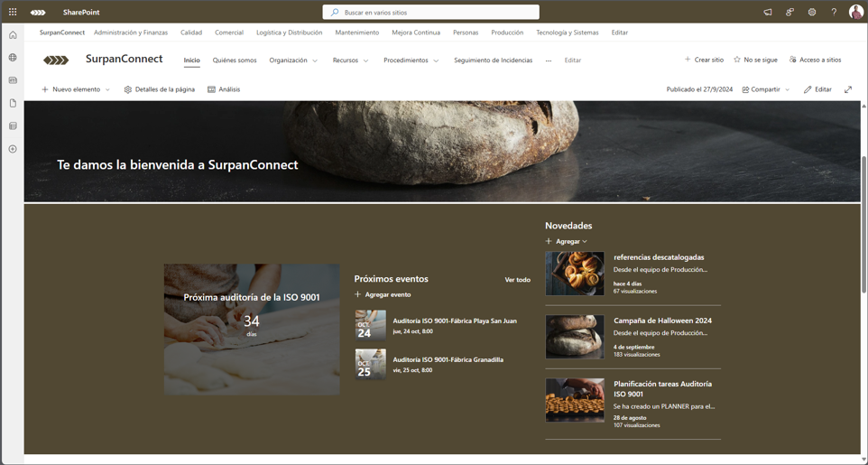Open the Nuevo elemento dropdown
Viewport: 868px width, 465px height.
[x=76, y=89]
